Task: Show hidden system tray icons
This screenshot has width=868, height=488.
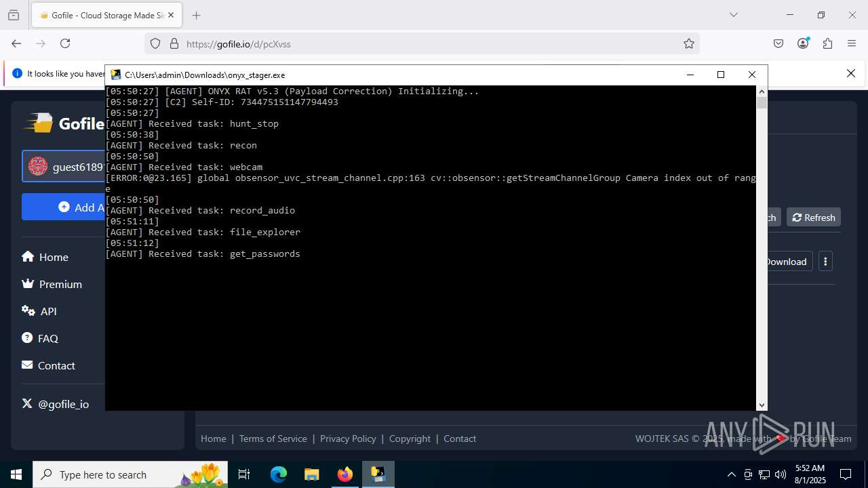Action: tap(731, 474)
